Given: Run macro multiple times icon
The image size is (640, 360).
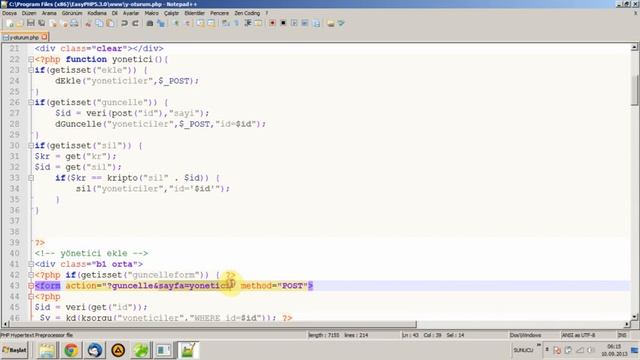Looking at the screenshot, I should [x=305, y=23].
